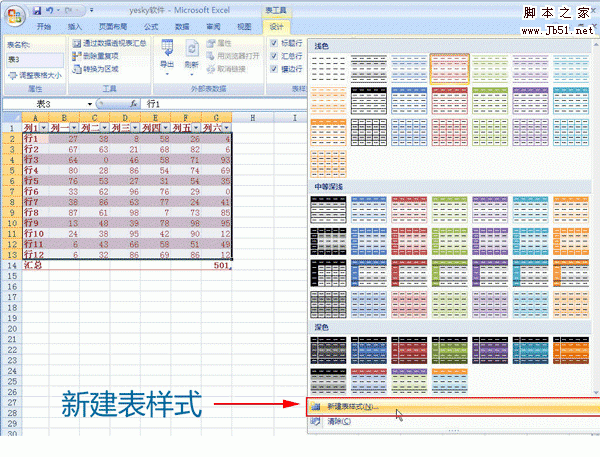Click 用浏览器打开 open in browser

[x=233, y=56]
